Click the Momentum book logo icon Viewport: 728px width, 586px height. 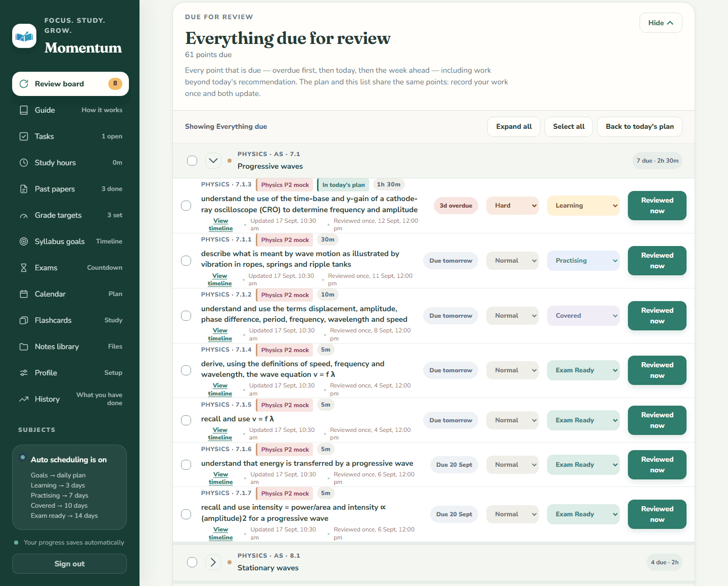click(x=24, y=36)
